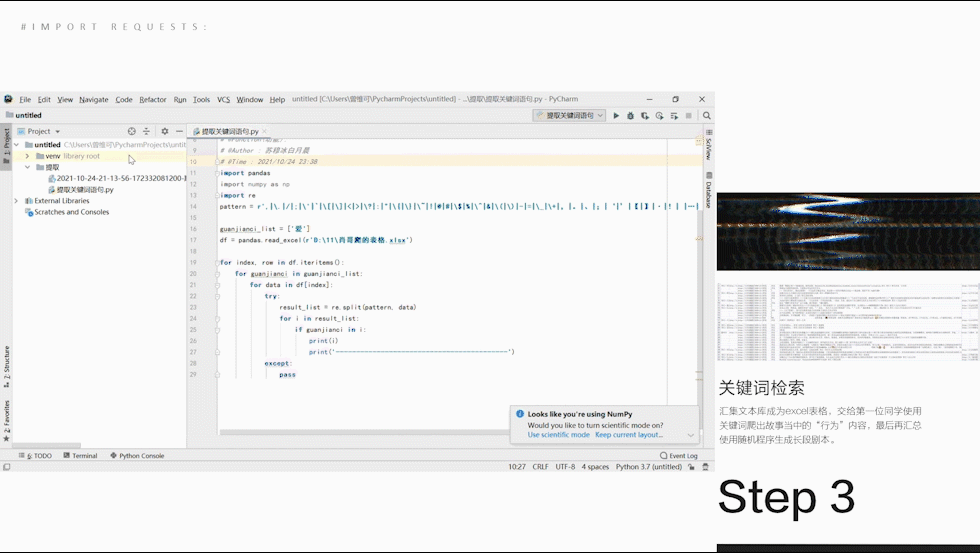This screenshot has width=980, height=553.
Task: Open the Refactor menu
Action: pyautogui.click(x=153, y=99)
